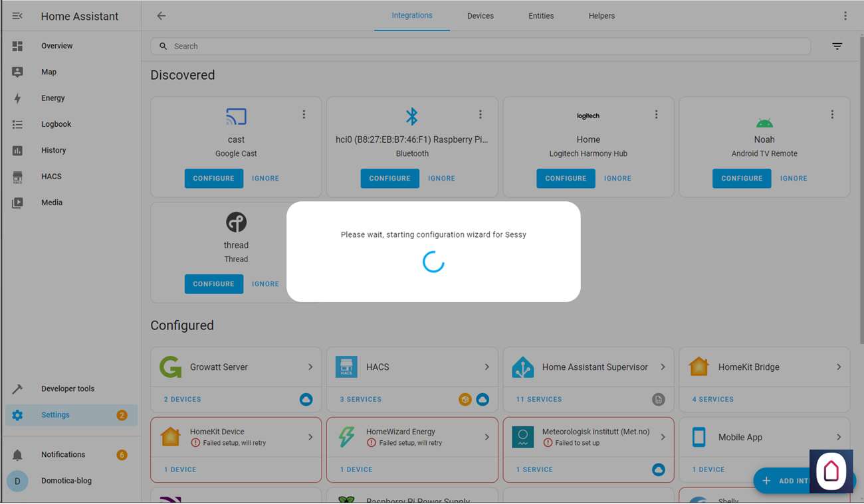Click the Developer tools hammer icon

click(x=17, y=388)
